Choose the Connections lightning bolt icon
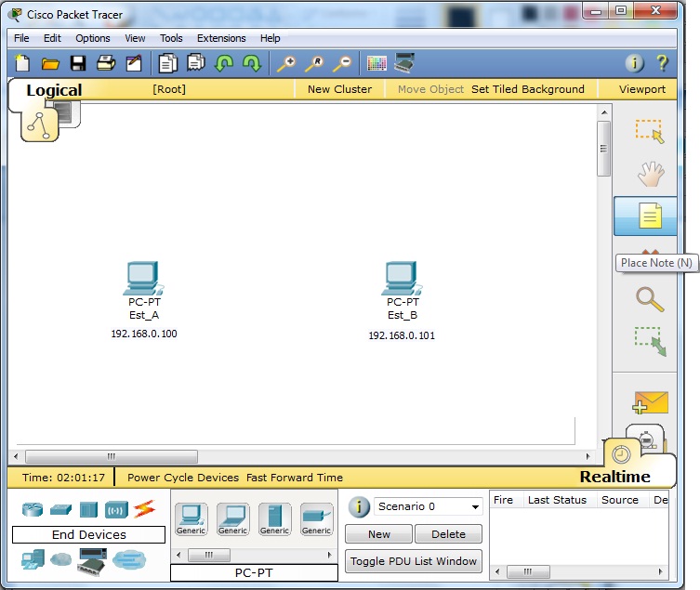700x590 pixels. tap(143, 509)
